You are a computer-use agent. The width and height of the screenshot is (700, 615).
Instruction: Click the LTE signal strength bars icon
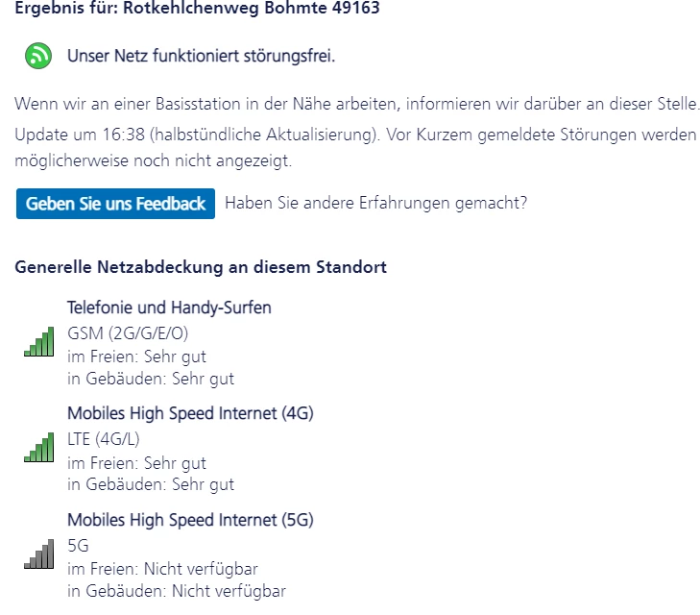tap(39, 448)
